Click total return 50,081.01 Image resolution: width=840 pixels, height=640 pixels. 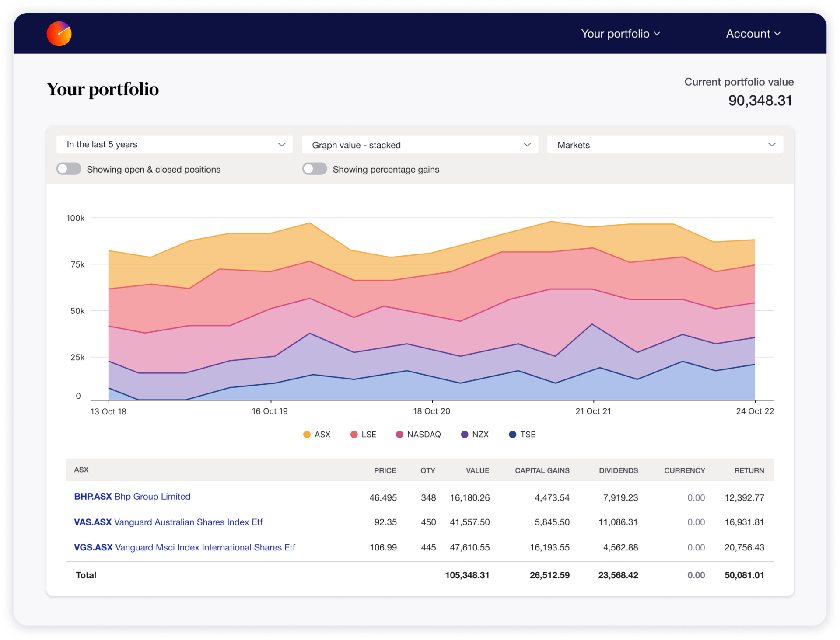coord(744,575)
